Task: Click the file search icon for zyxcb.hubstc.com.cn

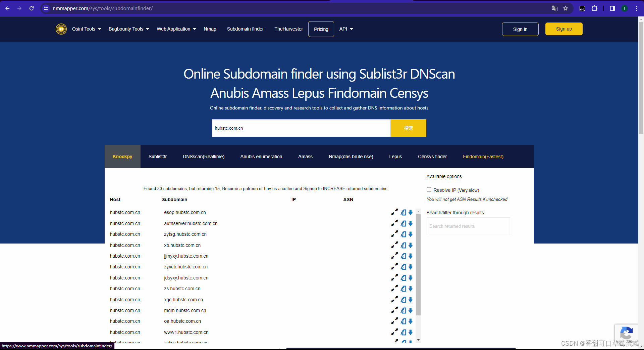Action: (404, 267)
